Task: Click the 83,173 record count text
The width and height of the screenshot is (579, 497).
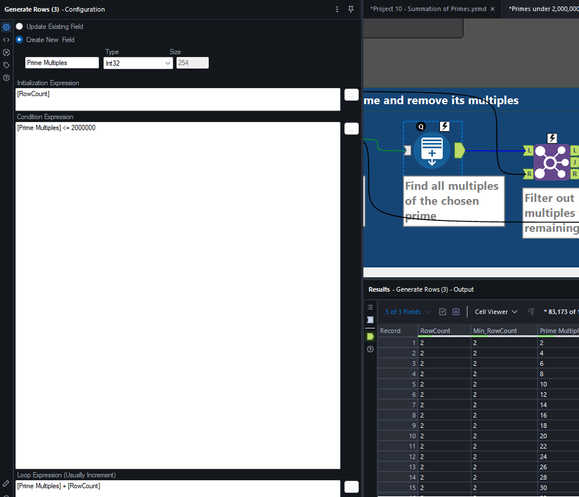Action: coord(561,312)
